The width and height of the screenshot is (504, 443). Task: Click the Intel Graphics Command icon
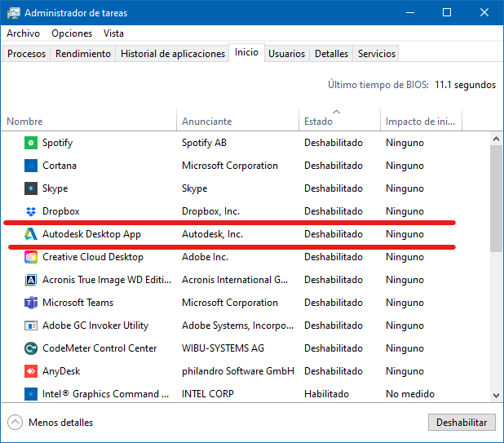point(31,394)
